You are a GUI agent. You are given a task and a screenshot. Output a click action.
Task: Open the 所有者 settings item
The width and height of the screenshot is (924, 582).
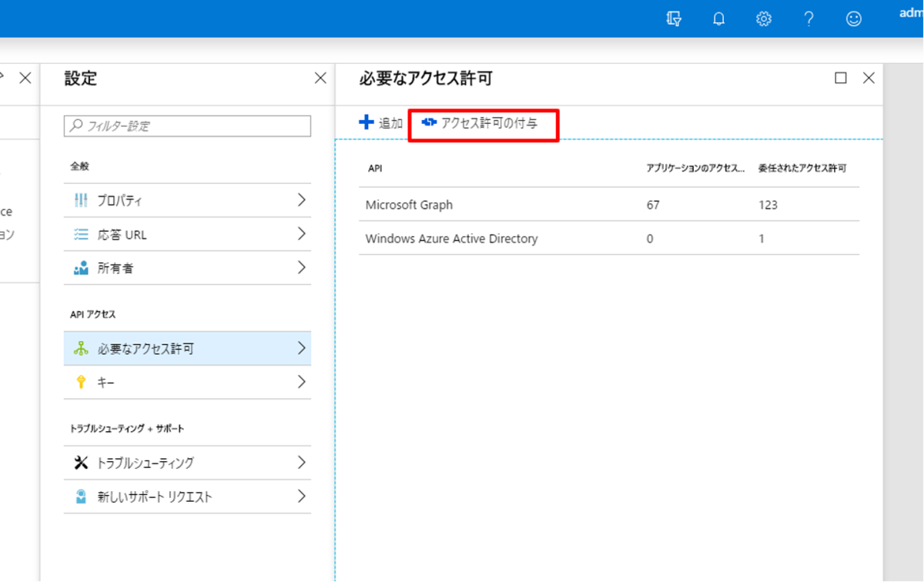(x=187, y=268)
